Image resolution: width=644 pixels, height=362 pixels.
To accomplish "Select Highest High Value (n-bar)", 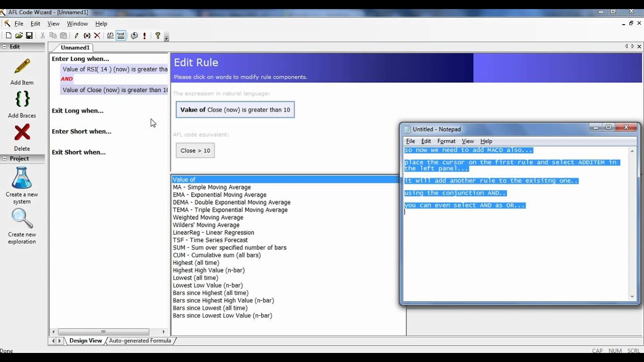I will click(x=209, y=270).
